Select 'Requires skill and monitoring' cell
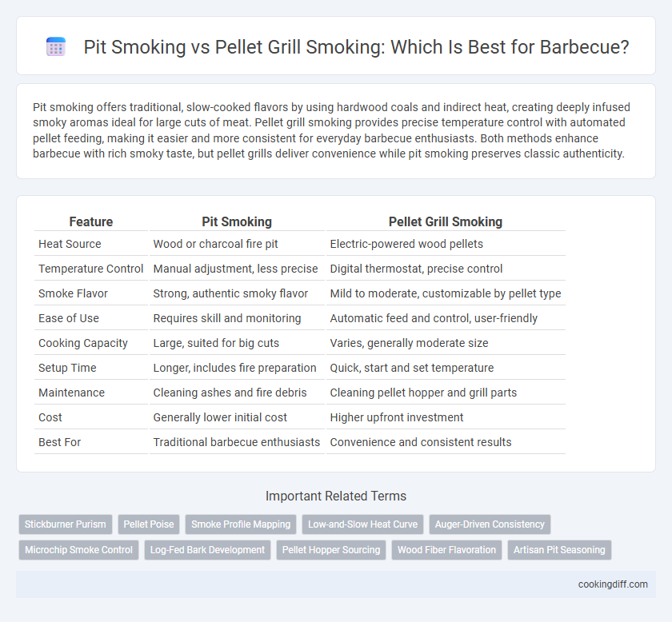The width and height of the screenshot is (672, 622). tap(237, 318)
